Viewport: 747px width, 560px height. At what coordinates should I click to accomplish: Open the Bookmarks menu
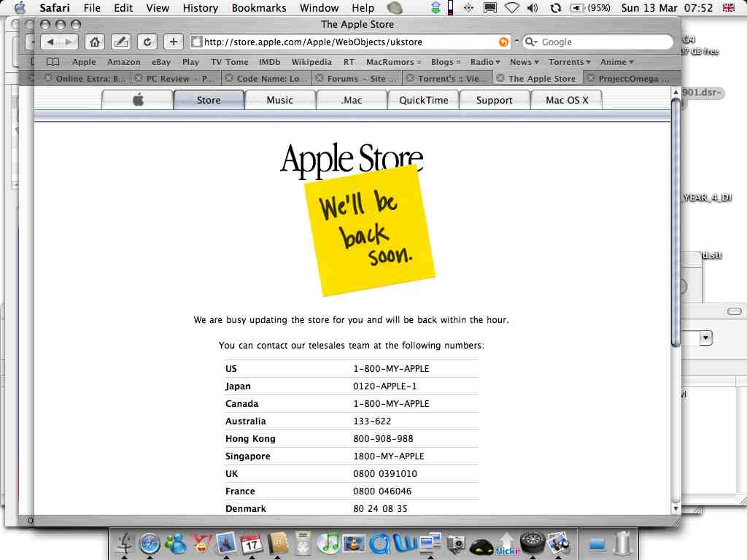259,7
